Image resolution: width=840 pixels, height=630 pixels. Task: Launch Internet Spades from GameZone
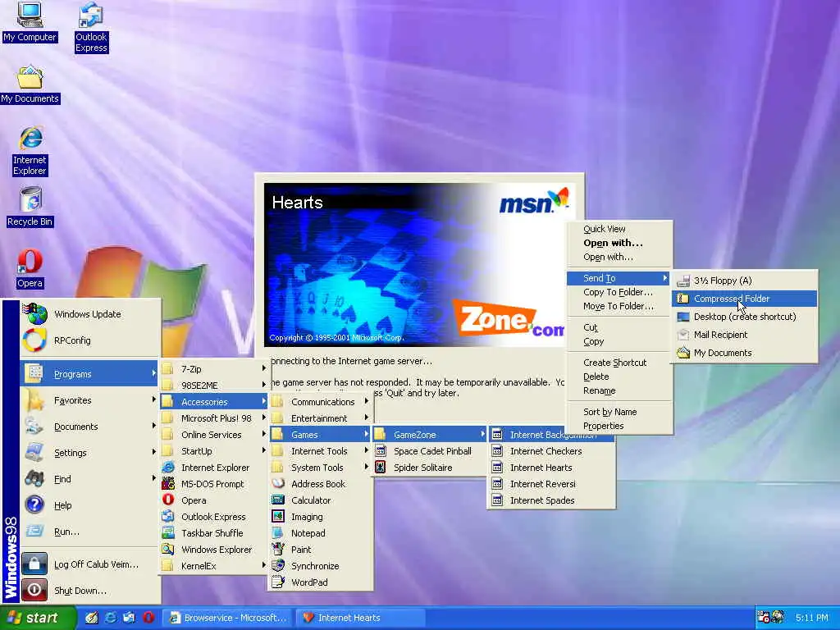(x=550, y=500)
